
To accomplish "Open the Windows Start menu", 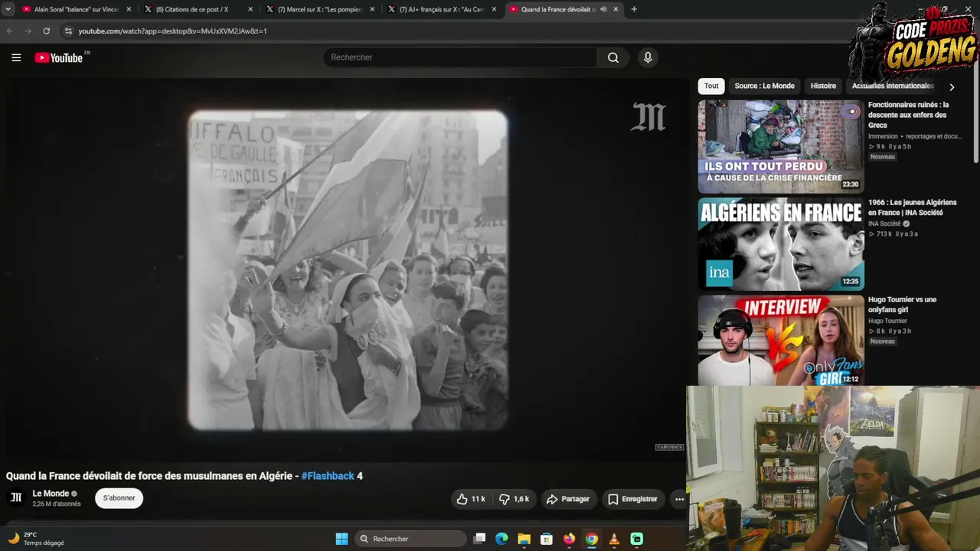I will coord(341,539).
